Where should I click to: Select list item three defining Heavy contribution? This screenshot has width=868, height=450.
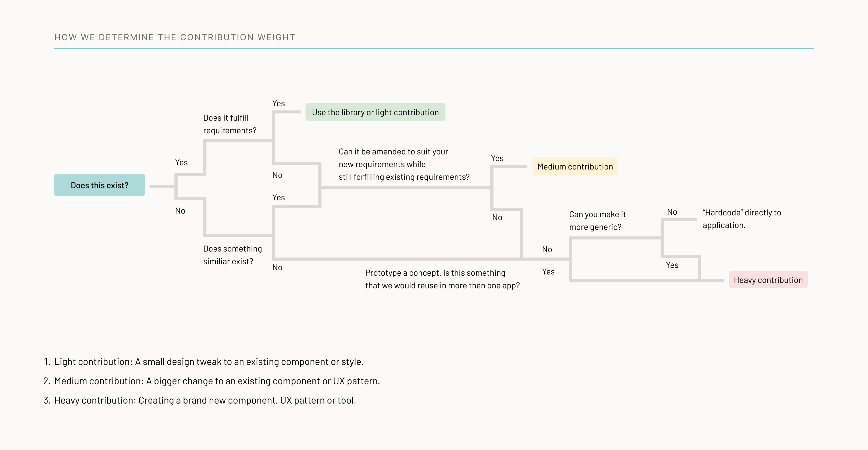205,400
